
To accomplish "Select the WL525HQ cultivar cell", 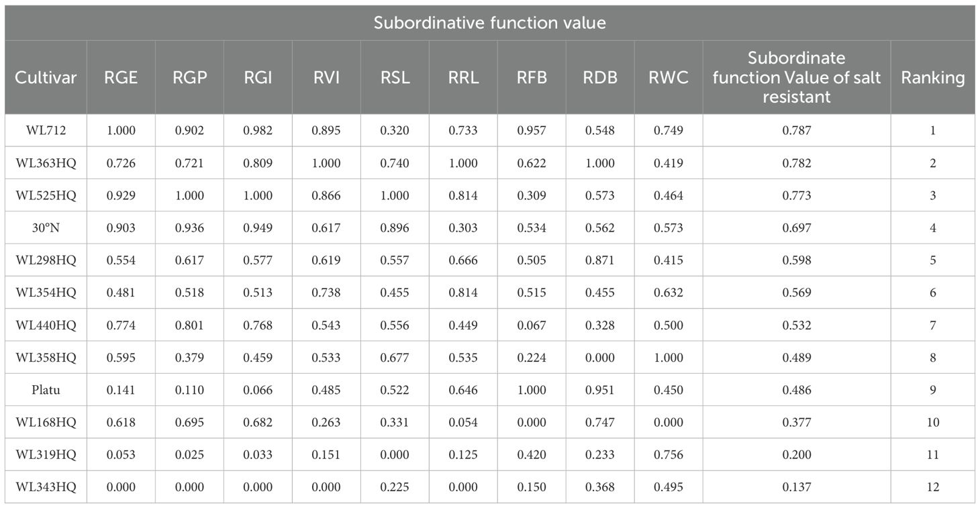I will (x=46, y=195).
